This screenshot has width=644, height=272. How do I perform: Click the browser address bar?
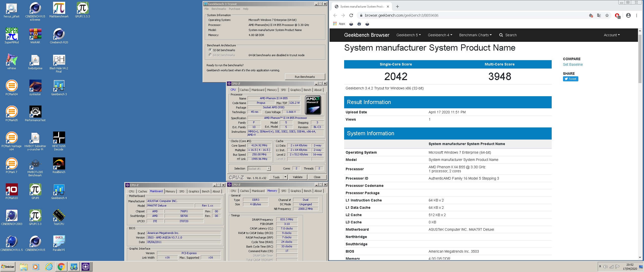coord(473,15)
